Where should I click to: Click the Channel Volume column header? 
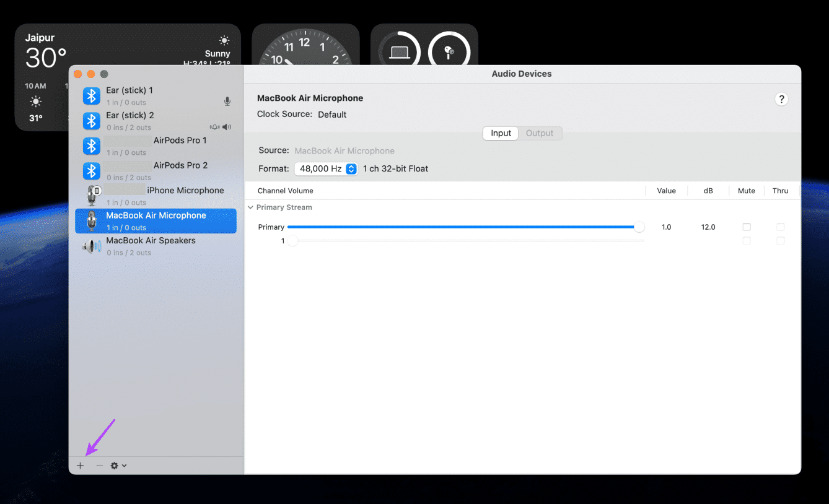[x=286, y=191]
